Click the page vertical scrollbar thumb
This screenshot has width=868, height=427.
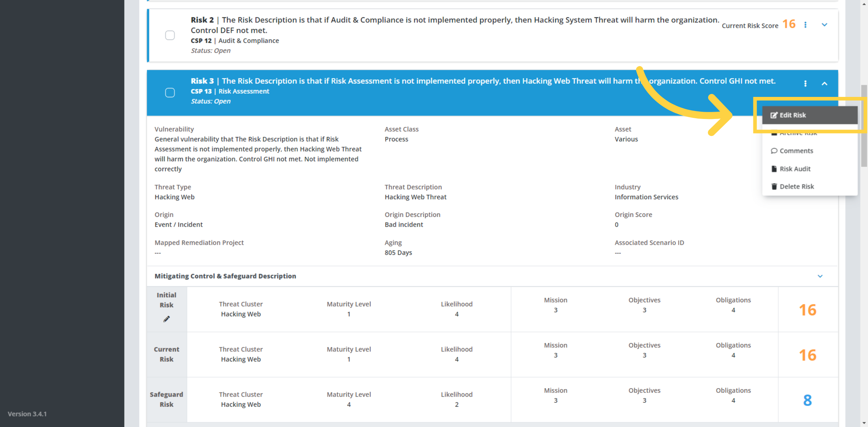pyautogui.click(x=864, y=126)
